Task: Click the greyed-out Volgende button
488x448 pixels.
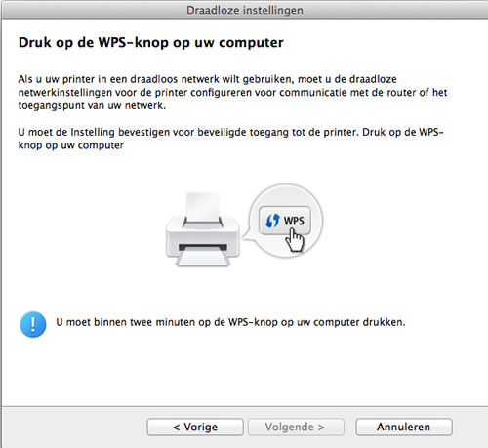Action: 296,427
